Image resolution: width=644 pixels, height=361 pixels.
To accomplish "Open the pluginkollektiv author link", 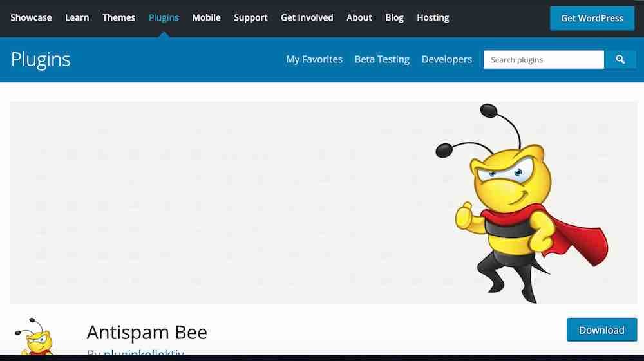I will 144,353.
